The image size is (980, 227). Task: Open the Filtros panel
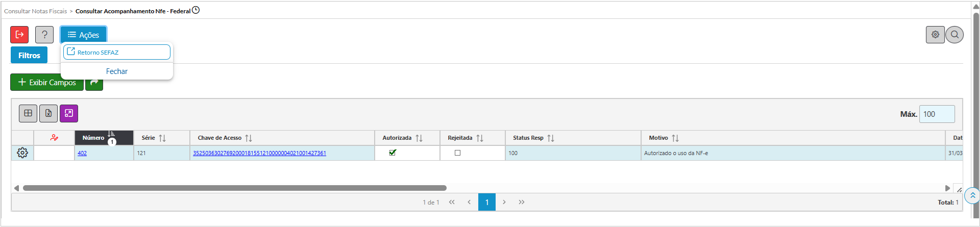pyautogui.click(x=29, y=55)
